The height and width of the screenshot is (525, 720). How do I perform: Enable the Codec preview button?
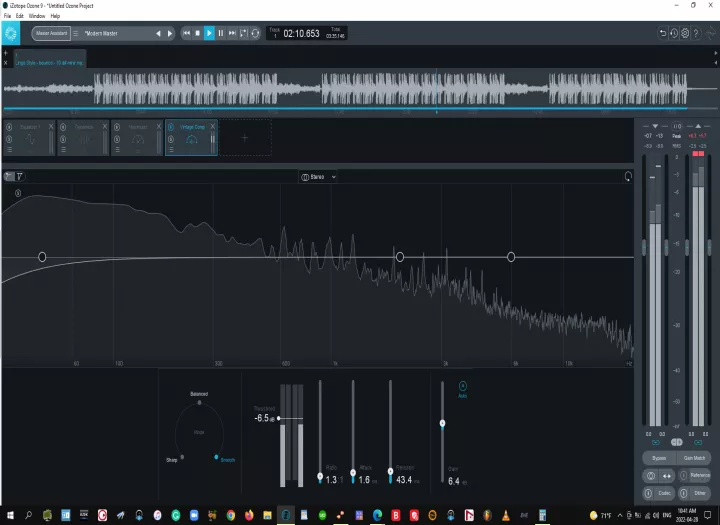pos(659,493)
